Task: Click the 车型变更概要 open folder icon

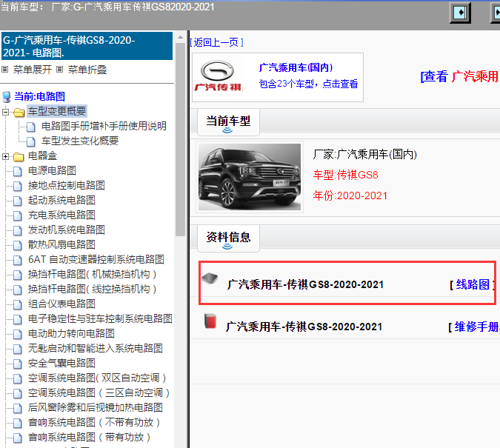Action: coord(19,113)
